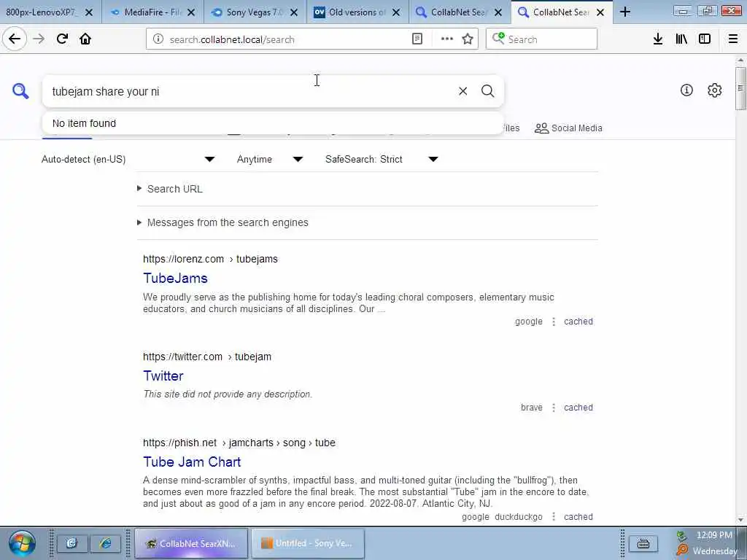747x560 pixels.
Task: Open the Firefox hamburger menu
Action: (732, 39)
